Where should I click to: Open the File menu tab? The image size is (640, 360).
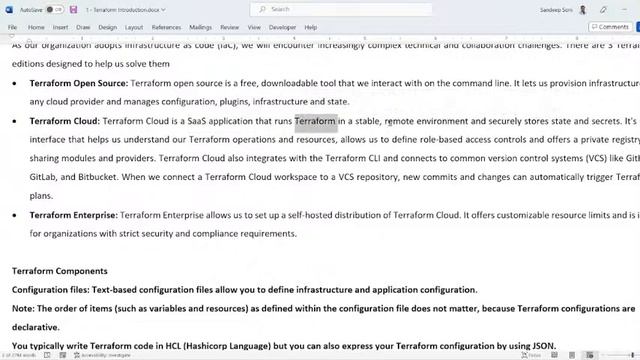click(x=12, y=27)
